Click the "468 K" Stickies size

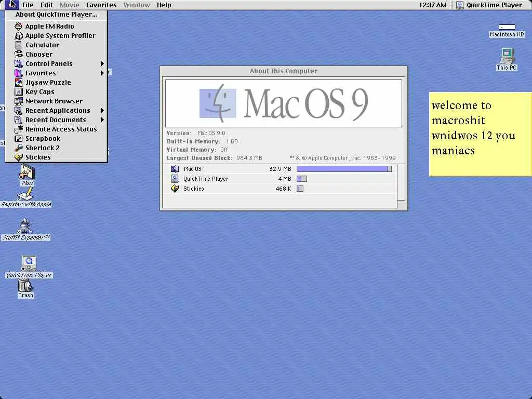click(283, 188)
